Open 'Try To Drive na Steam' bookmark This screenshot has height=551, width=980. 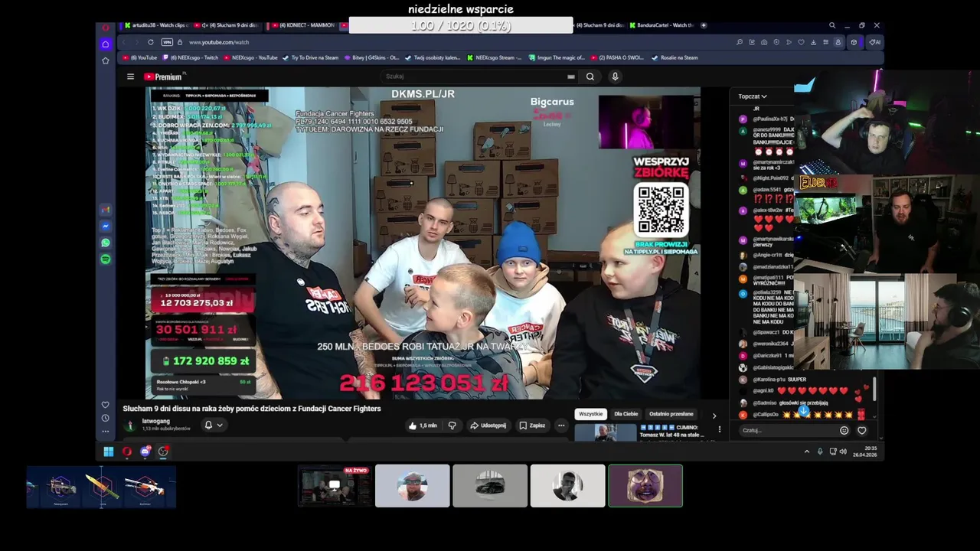coord(311,57)
